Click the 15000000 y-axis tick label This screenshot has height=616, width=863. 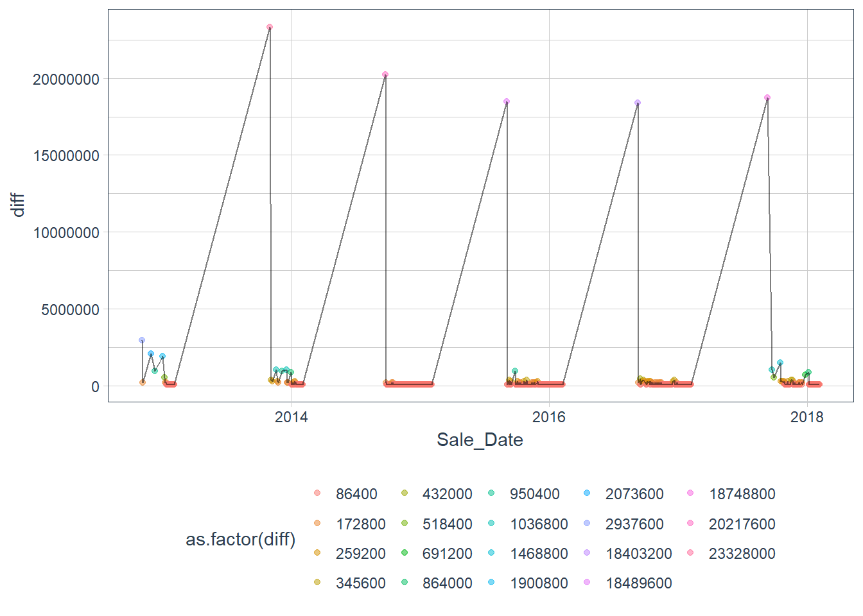tap(66, 156)
